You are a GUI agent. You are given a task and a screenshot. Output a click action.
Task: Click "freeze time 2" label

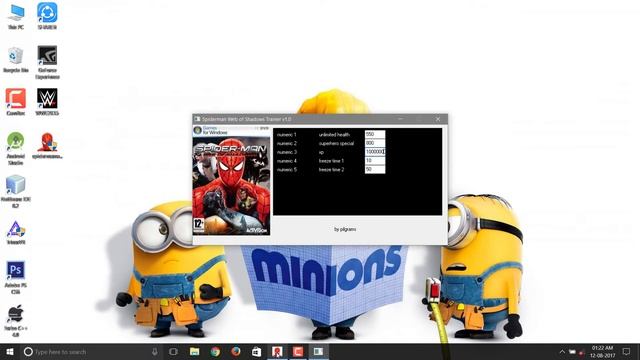click(x=331, y=170)
